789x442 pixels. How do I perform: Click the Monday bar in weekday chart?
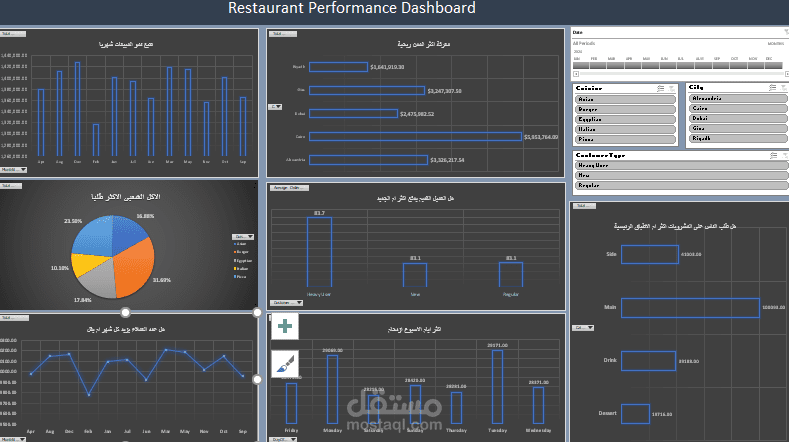click(x=332, y=389)
